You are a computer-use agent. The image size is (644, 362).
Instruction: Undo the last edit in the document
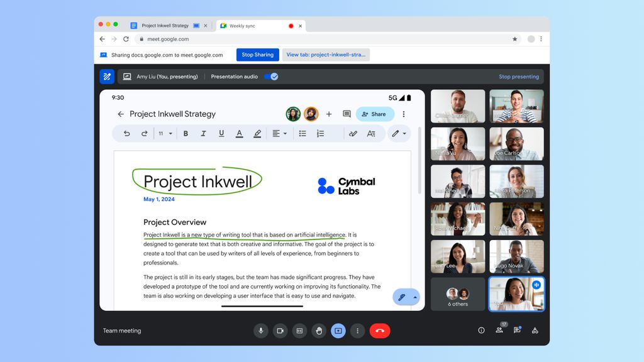(x=127, y=133)
